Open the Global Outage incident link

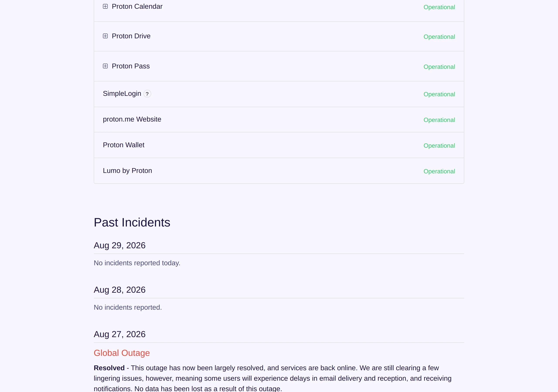click(x=122, y=353)
